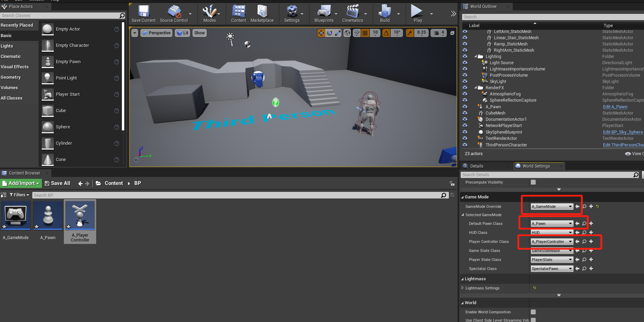
Task: Switch to the Details tab
Action: pos(476,166)
